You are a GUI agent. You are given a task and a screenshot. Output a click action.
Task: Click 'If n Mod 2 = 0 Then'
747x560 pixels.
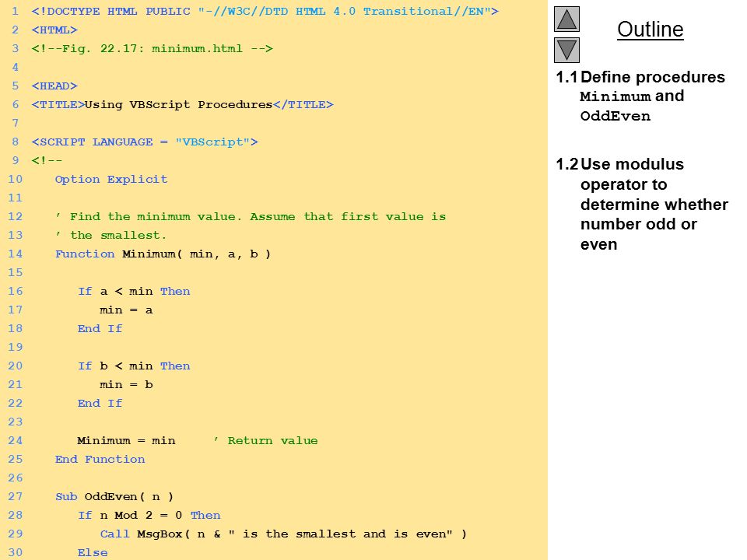pos(149,515)
